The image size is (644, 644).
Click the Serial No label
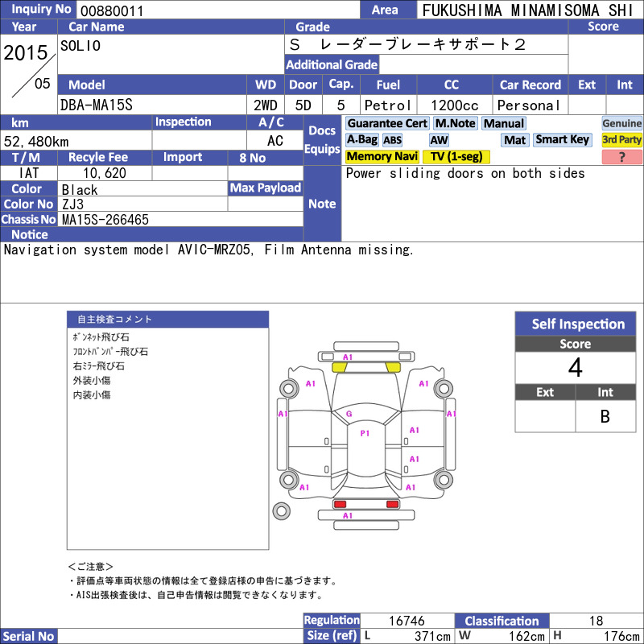pos(29,636)
